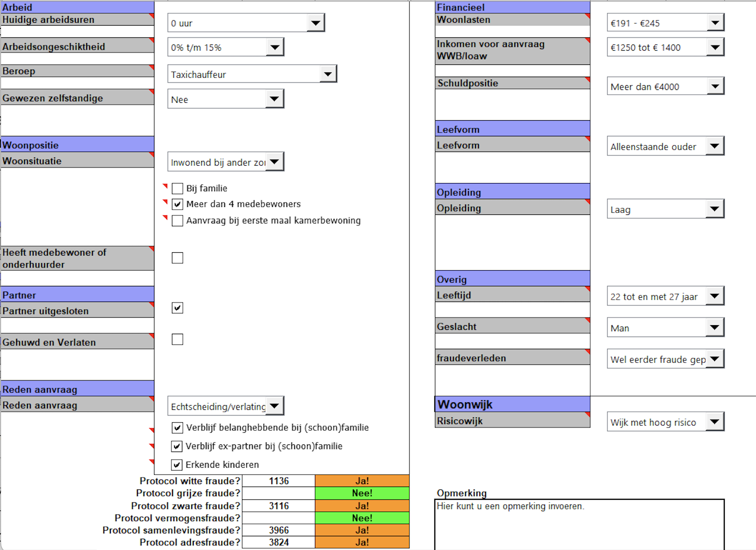
Task: Click the green Nee! cell for grijze fraude
Action: point(362,493)
